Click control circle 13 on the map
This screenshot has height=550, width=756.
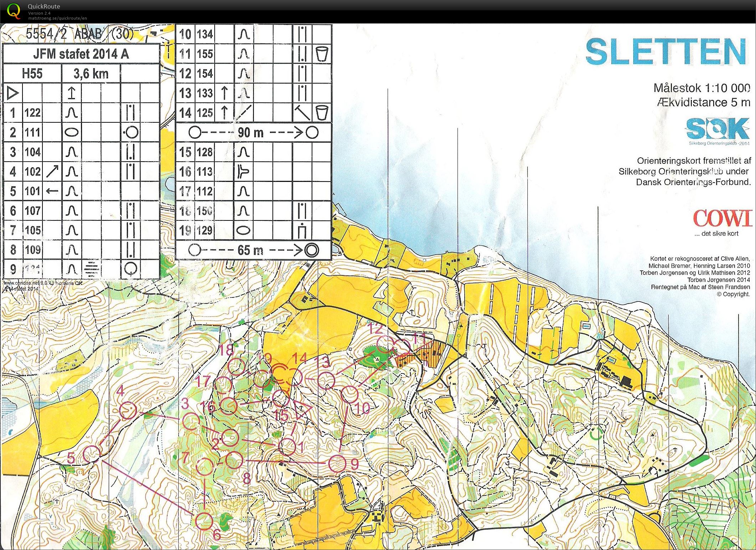coord(326,381)
